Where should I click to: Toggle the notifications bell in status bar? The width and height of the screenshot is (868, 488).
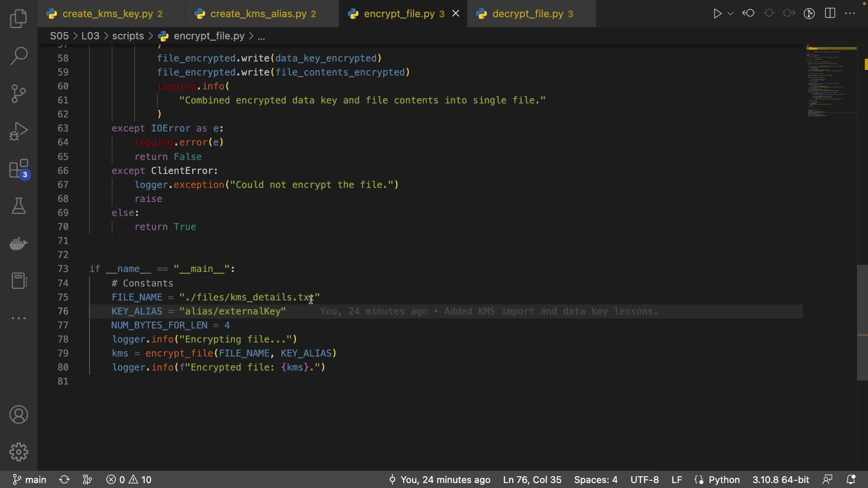pyautogui.click(x=851, y=479)
